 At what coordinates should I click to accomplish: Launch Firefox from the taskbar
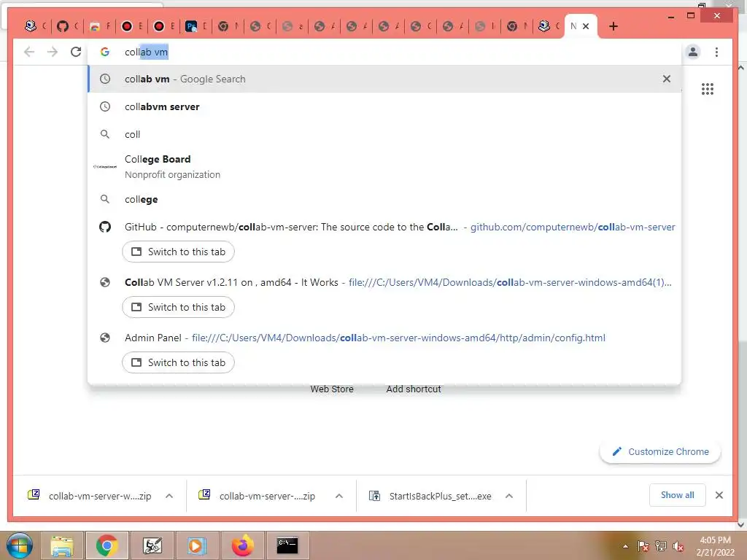(242, 545)
